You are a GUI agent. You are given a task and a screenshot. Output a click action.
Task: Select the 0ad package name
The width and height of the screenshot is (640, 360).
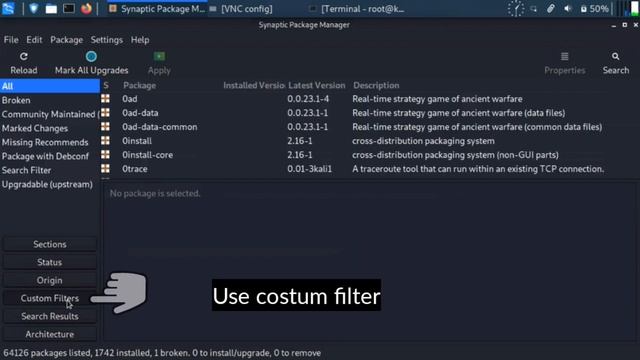coord(130,99)
